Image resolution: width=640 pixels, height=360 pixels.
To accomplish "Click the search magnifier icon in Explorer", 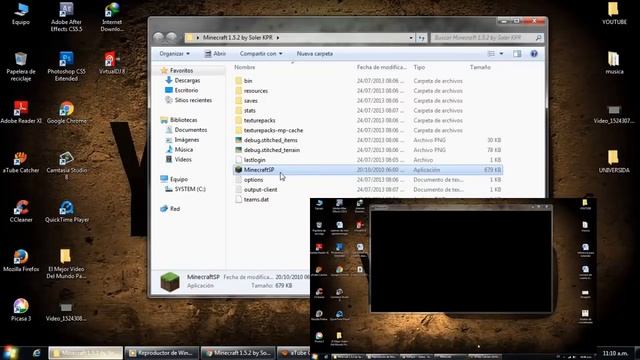I will [x=538, y=38].
